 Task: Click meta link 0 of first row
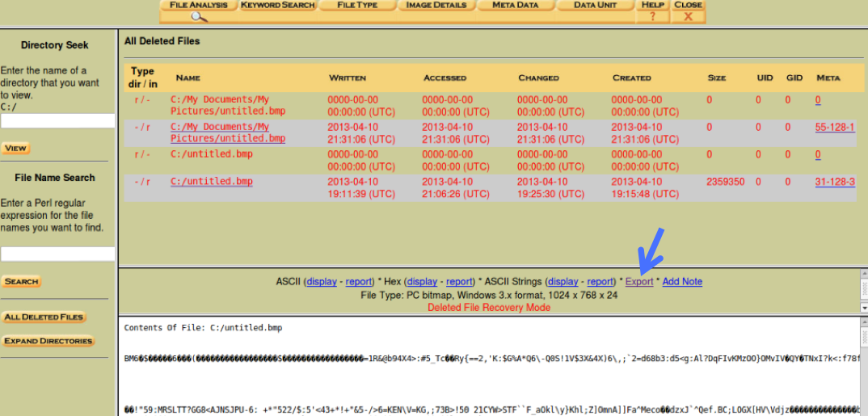tap(818, 100)
